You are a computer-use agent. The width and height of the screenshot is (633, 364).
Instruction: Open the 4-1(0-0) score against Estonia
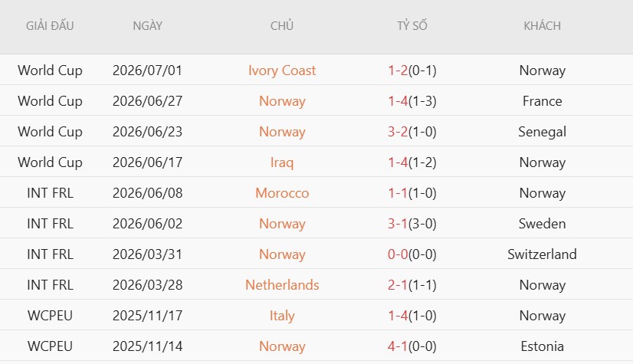pos(412,346)
